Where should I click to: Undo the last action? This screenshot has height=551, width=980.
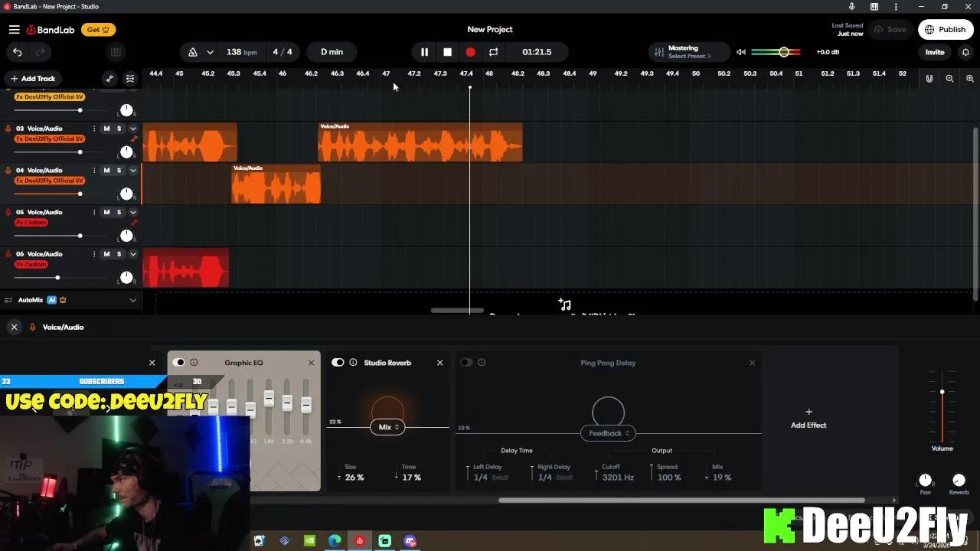click(x=17, y=52)
